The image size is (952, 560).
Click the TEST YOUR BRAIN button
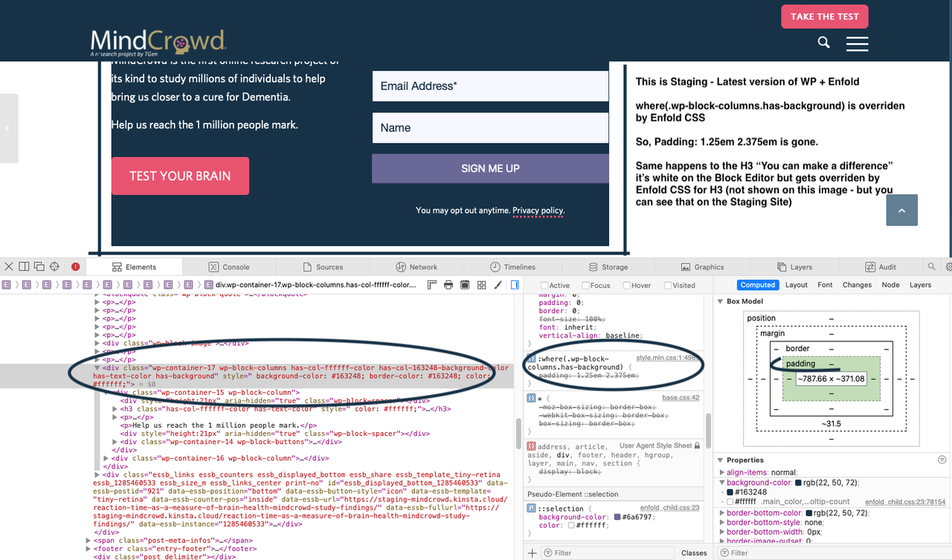180,176
